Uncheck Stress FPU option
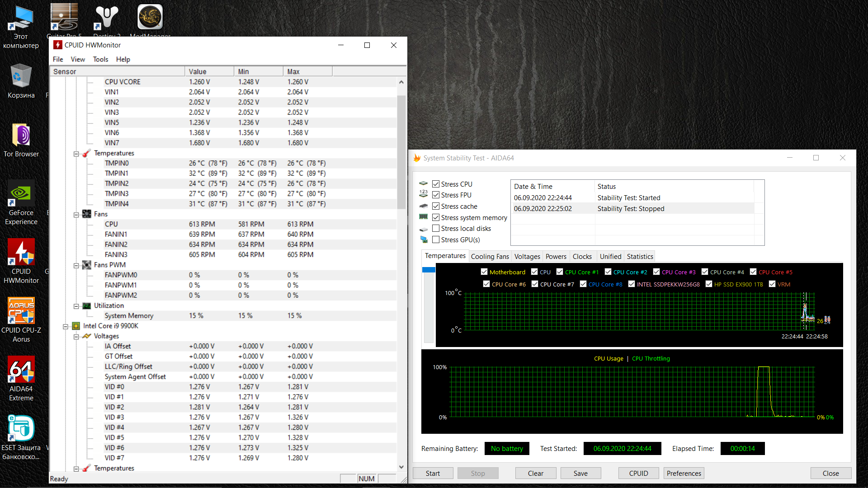This screenshot has height=488, width=868. point(436,195)
